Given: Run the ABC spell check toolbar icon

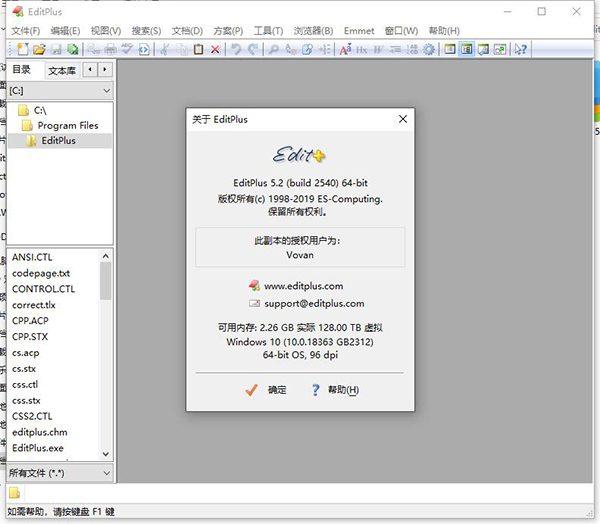Looking at the screenshot, I should (x=127, y=49).
